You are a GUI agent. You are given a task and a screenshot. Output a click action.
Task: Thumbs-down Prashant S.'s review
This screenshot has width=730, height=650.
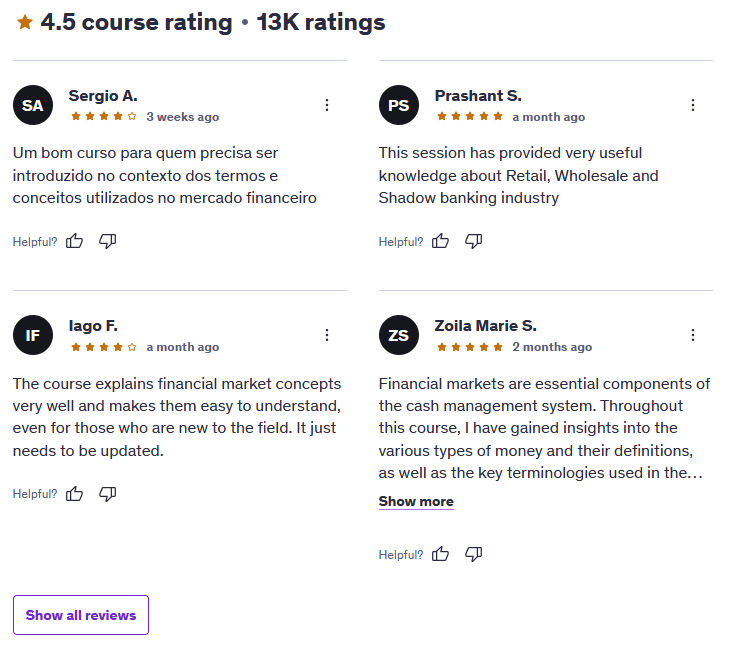click(473, 241)
